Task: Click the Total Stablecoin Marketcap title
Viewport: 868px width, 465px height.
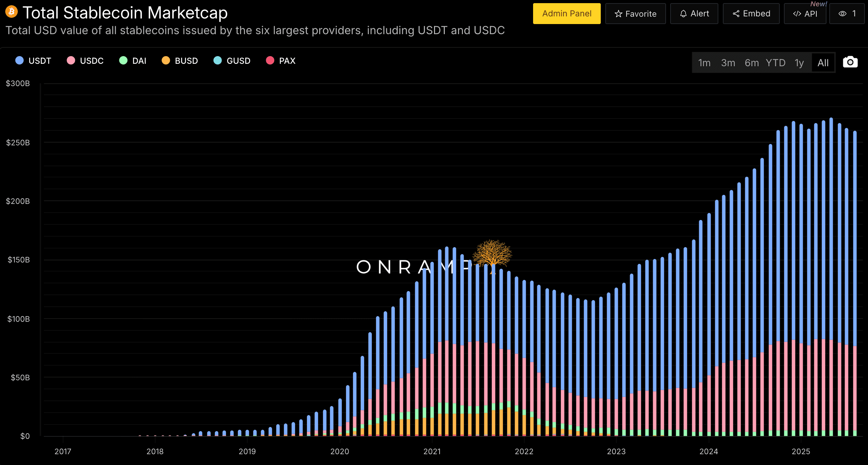Action: pyautogui.click(x=125, y=13)
